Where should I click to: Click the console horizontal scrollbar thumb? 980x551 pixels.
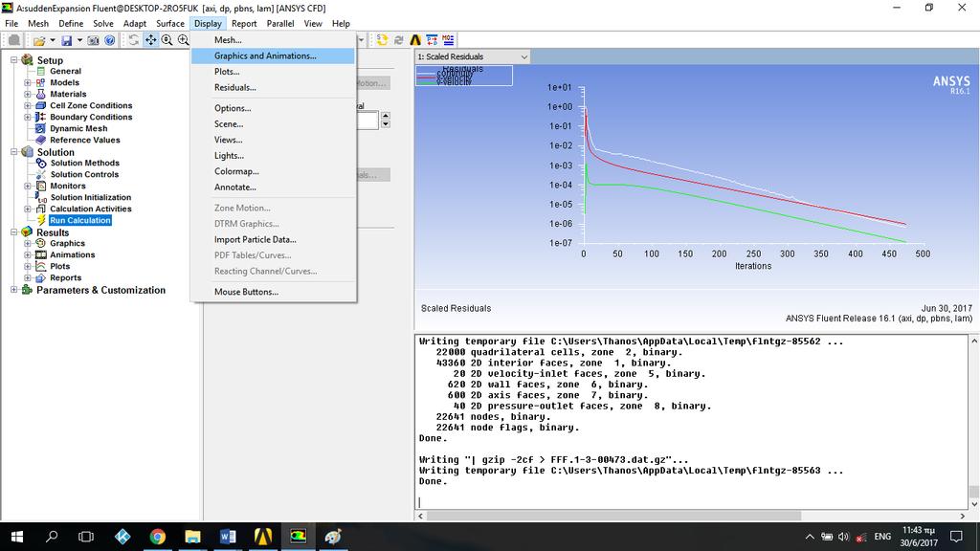tap(613, 516)
